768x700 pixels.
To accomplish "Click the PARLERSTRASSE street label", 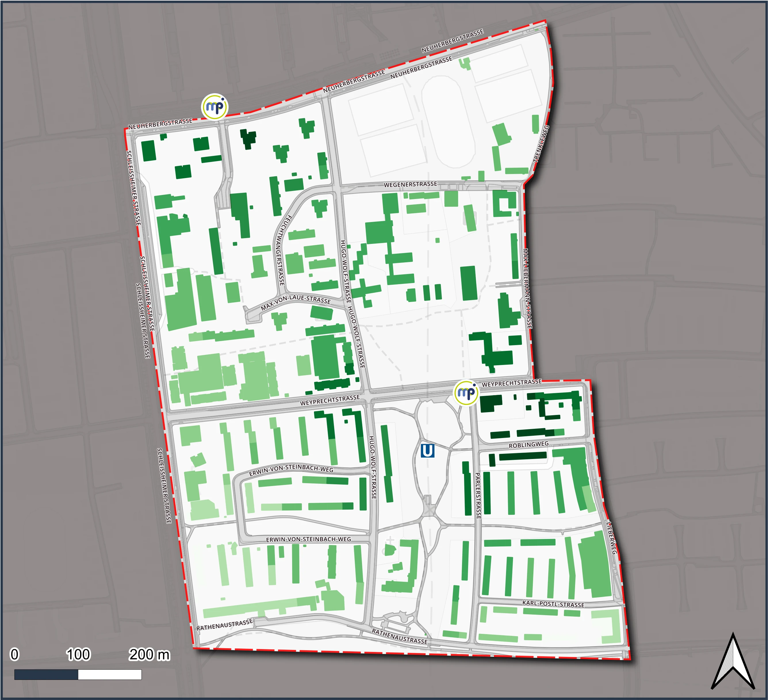I will 478,496.
